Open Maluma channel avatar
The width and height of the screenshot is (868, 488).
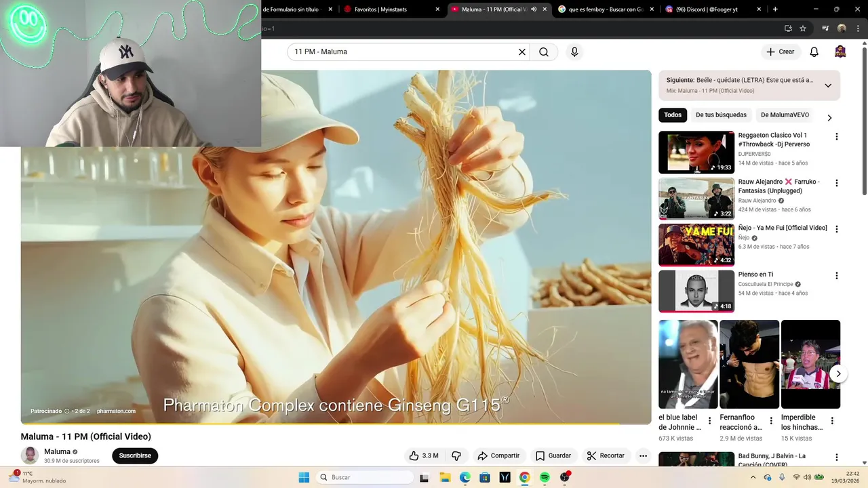[x=30, y=455]
